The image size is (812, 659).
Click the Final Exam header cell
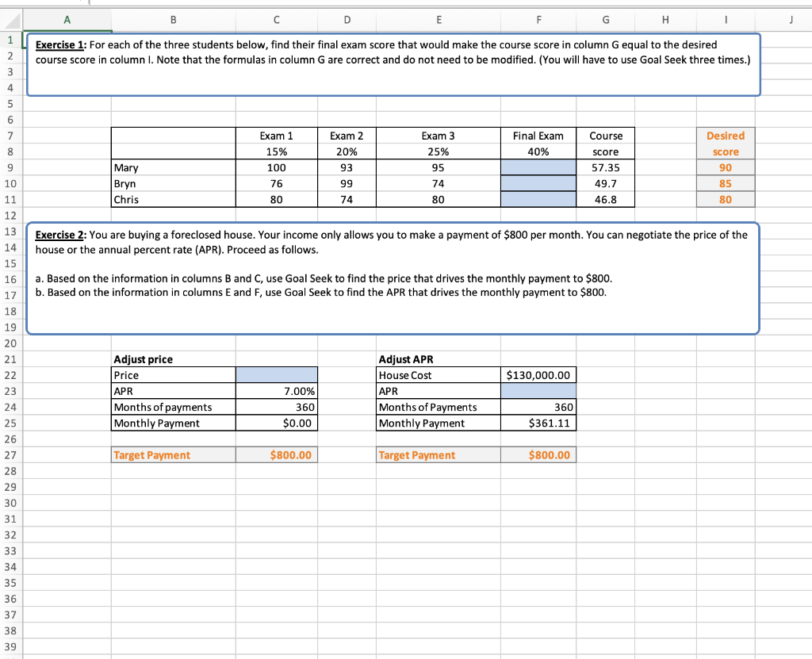(x=538, y=136)
